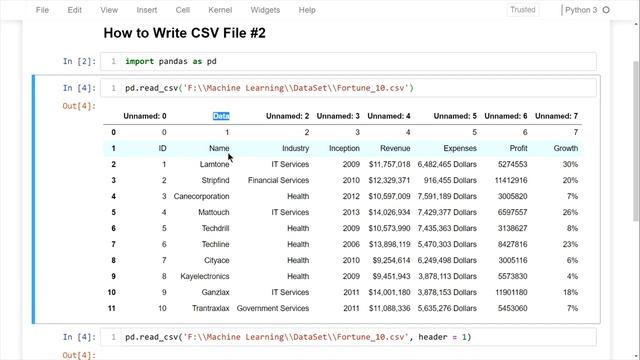The height and width of the screenshot is (360, 640).
Task: Click the Profit cell in row 1
Action: pos(518,149)
